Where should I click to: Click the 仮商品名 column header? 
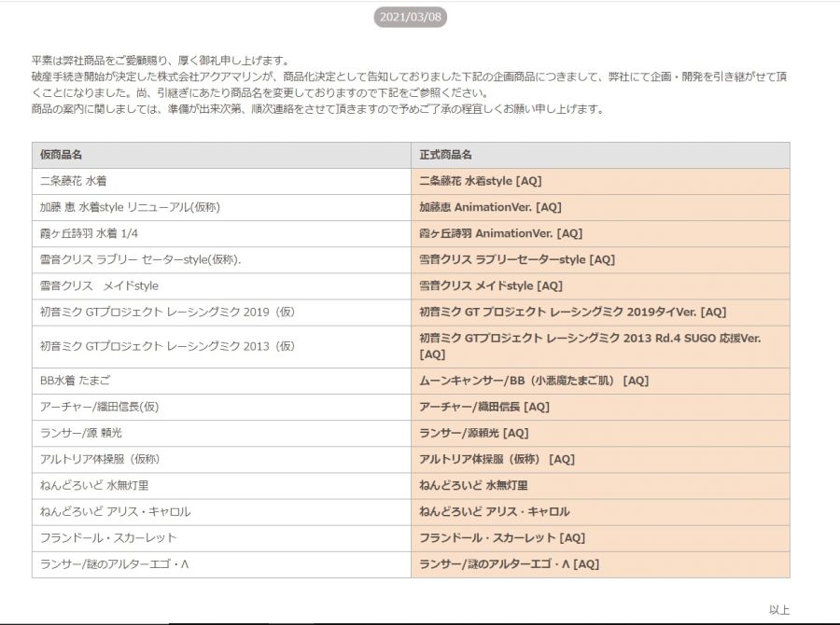pyautogui.click(x=221, y=155)
